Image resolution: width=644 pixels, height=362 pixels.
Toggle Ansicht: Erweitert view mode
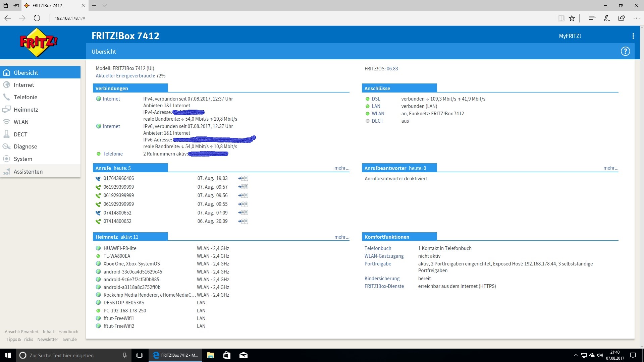(x=22, y=331)
